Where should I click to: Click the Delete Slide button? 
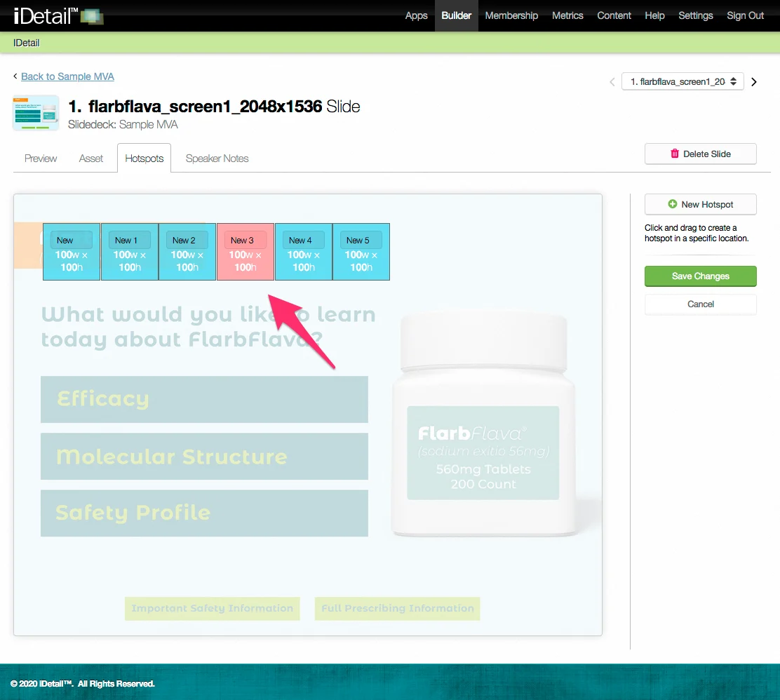[x=701, y=154]
